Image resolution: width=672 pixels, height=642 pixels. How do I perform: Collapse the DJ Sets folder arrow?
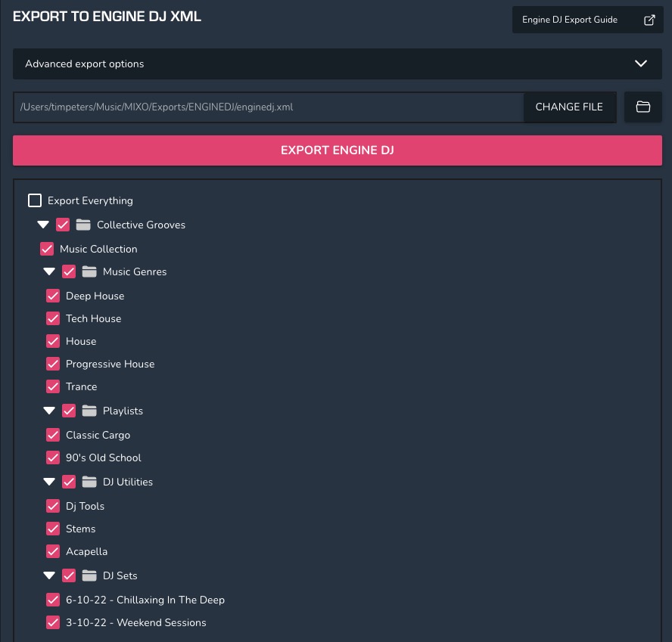tap(49, 575)
